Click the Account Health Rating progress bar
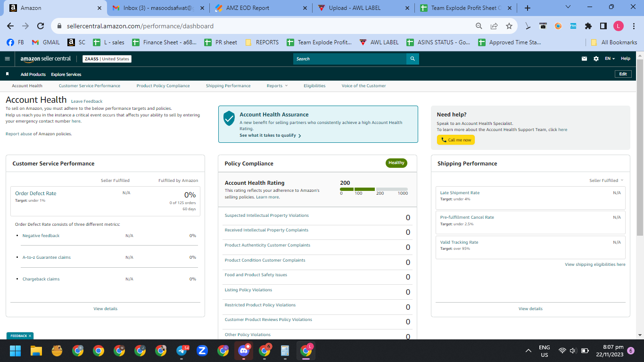Image resolution: width=644 pixels, height=362 pixels. pos(374,189)
